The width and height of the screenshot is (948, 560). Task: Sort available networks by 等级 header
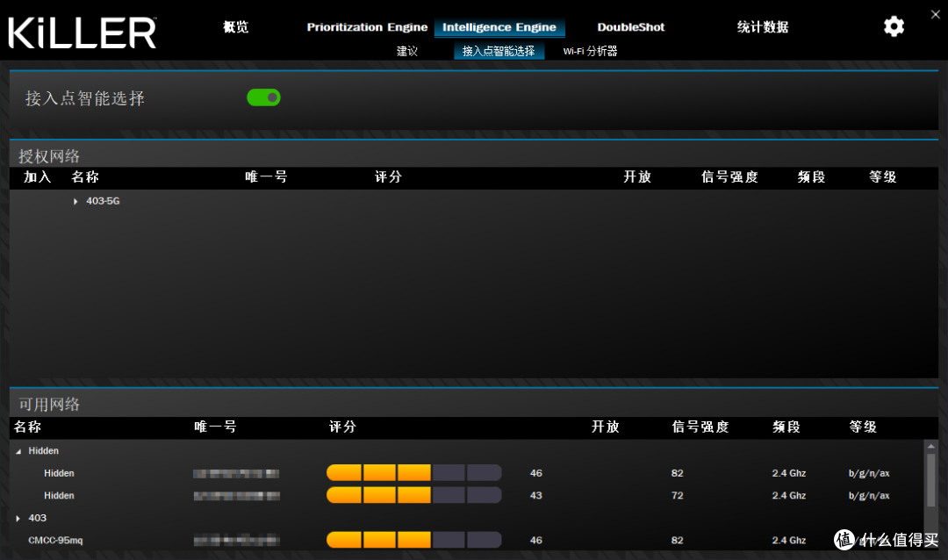(863, 427)
